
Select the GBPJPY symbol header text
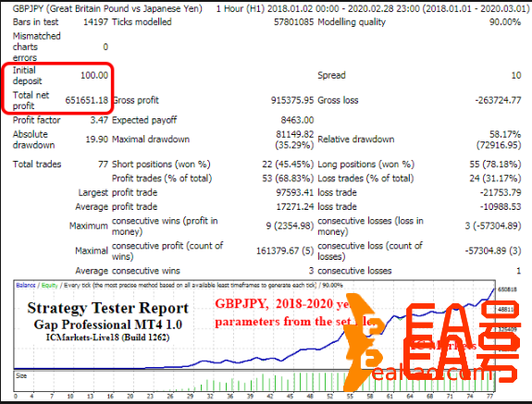tap(107, 8)
